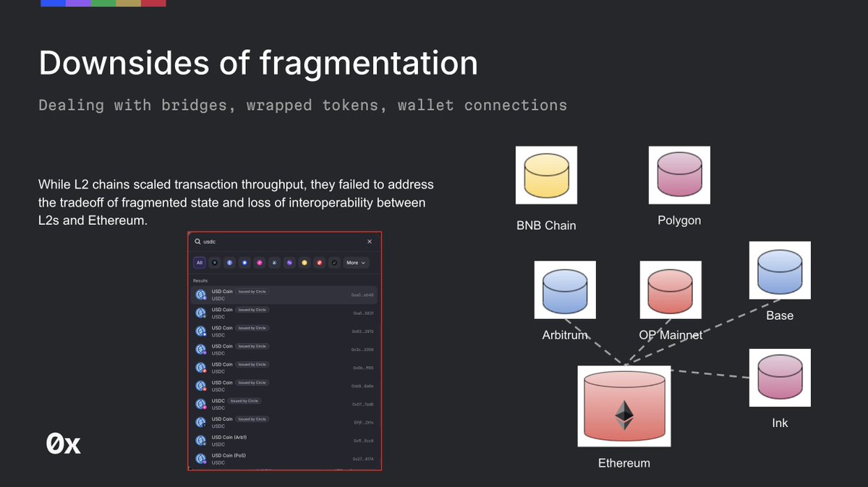Click the red segment of the top color bar

153,3
